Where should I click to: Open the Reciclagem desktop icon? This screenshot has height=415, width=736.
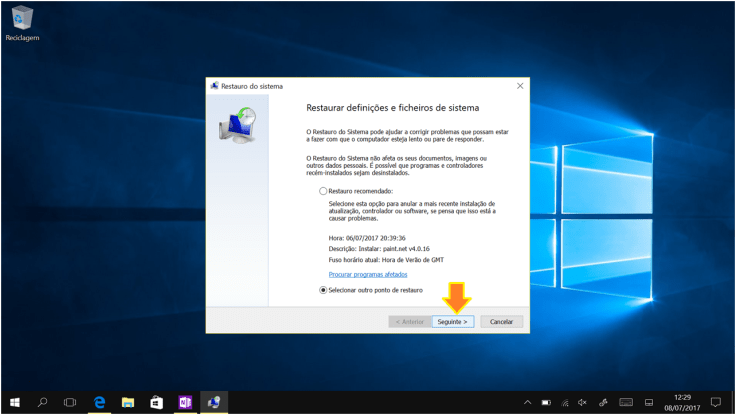coord(21,20)
